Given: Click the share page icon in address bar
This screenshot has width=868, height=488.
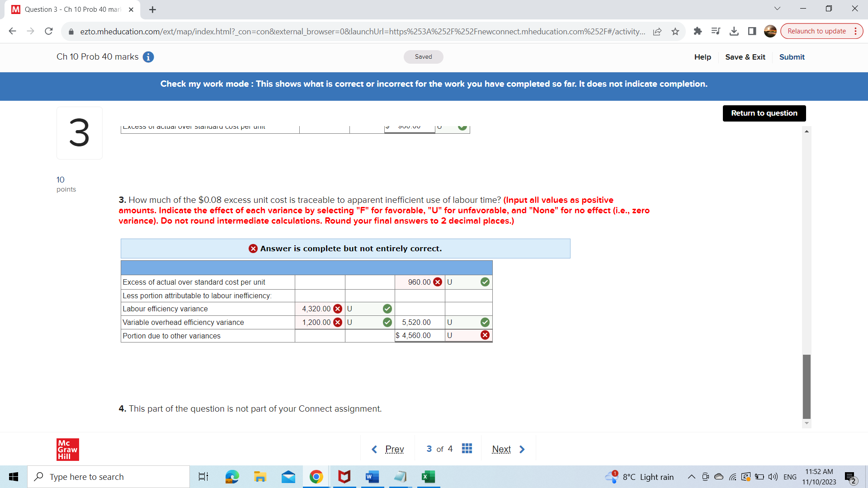Looking at the screenshot, I should (x=657, y=31).
